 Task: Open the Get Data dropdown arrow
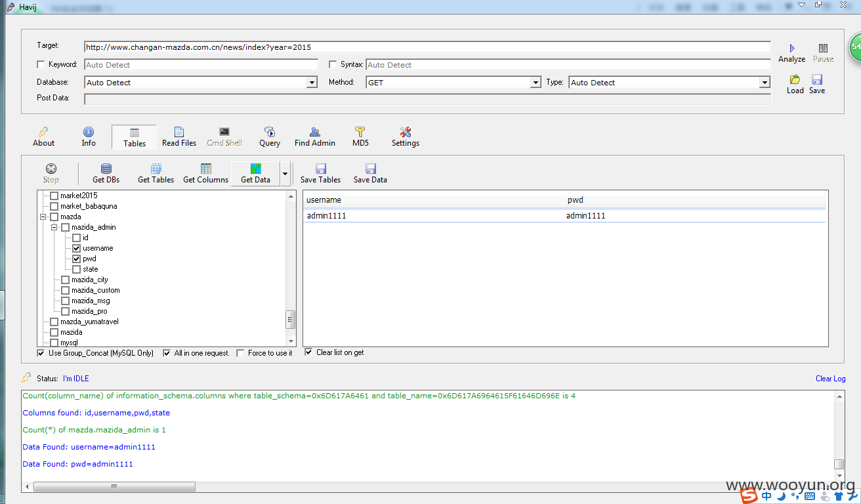pos(285,175)
